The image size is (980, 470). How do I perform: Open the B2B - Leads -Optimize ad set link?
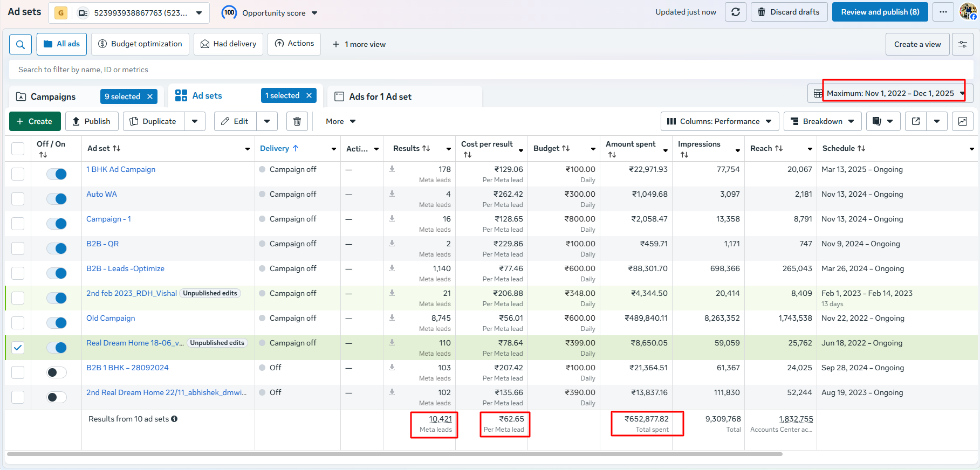click(125, 268)
